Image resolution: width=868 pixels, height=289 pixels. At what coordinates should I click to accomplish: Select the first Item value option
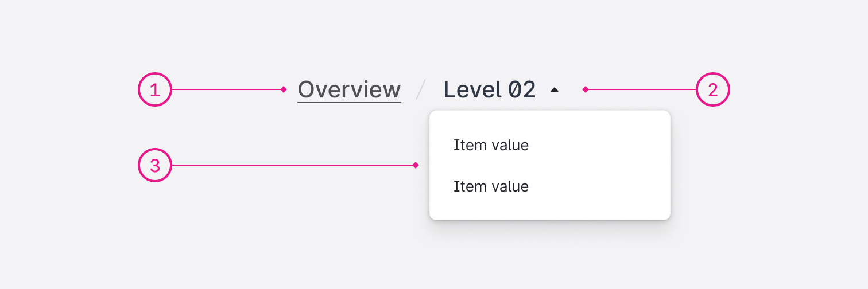point(491,145)
